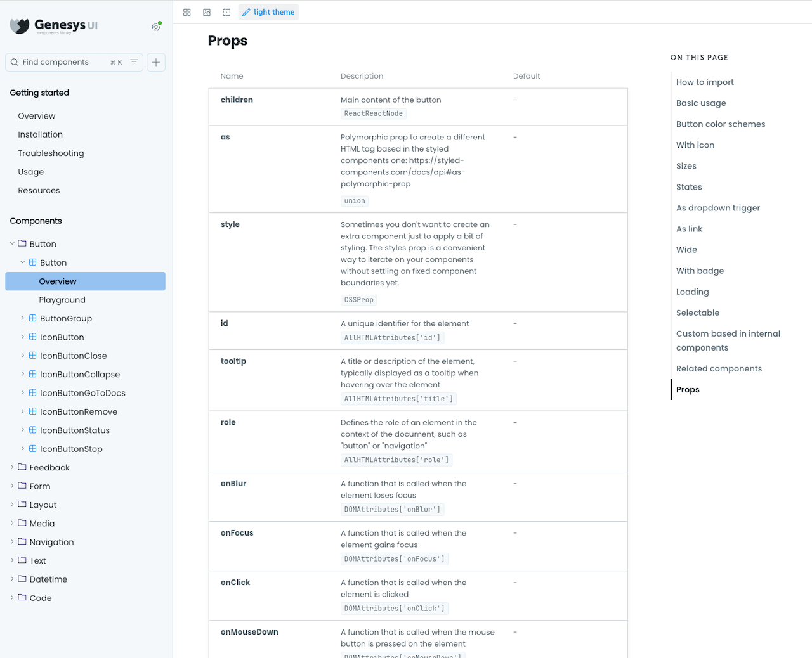Focus the Find components search field
The width and height of the screenshot is (812, 658).
[x=63, y=62]
